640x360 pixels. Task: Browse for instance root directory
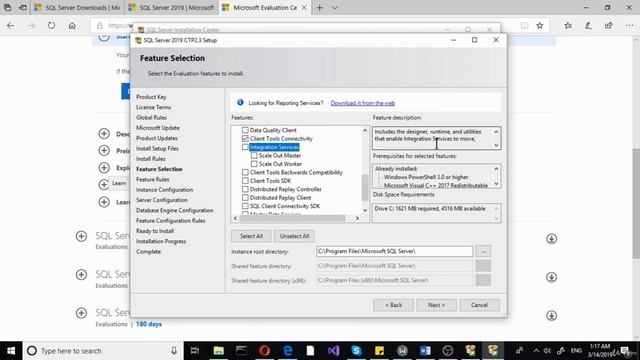pos(483,251)
